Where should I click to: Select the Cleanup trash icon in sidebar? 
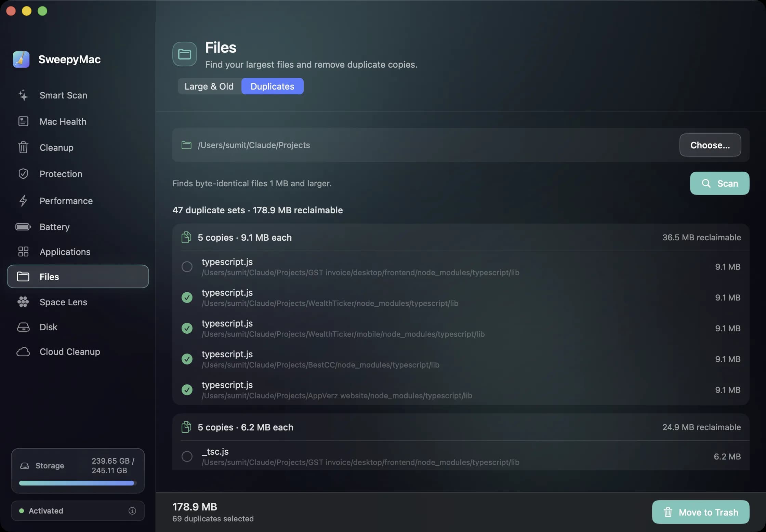[23, 147]
